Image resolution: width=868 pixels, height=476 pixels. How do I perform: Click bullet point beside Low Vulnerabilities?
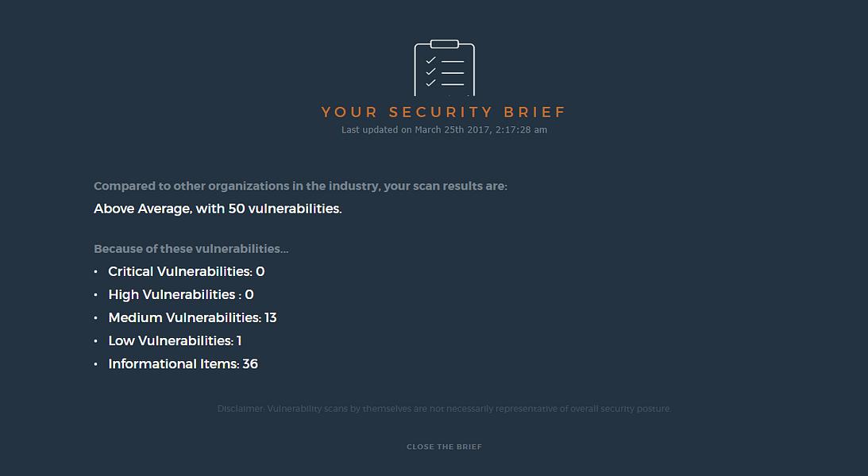96,341
